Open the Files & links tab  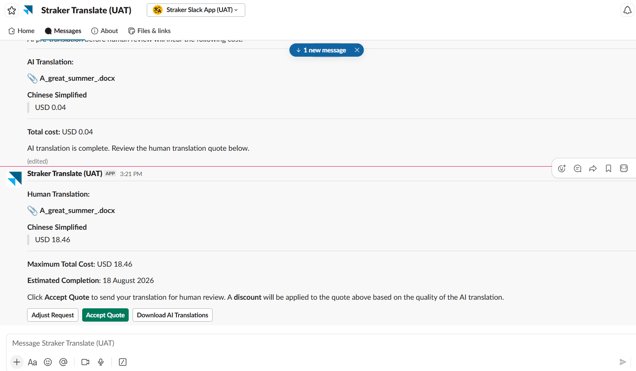click(149, 31)
